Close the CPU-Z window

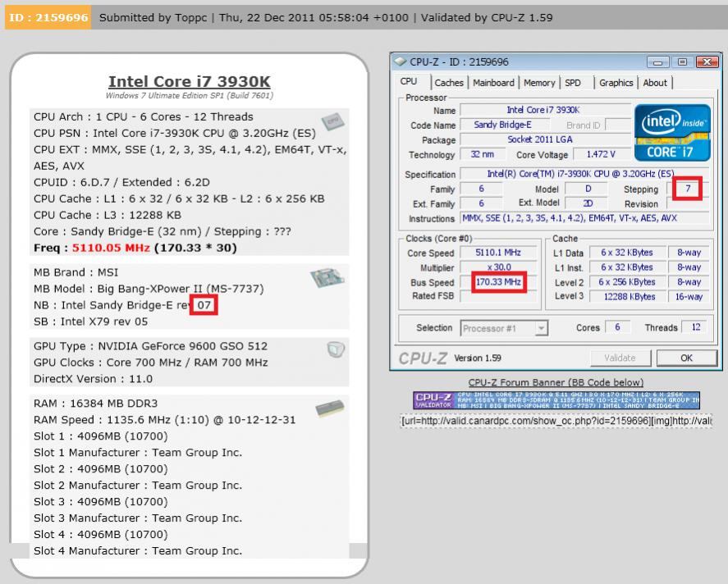[x=707, y=62]
